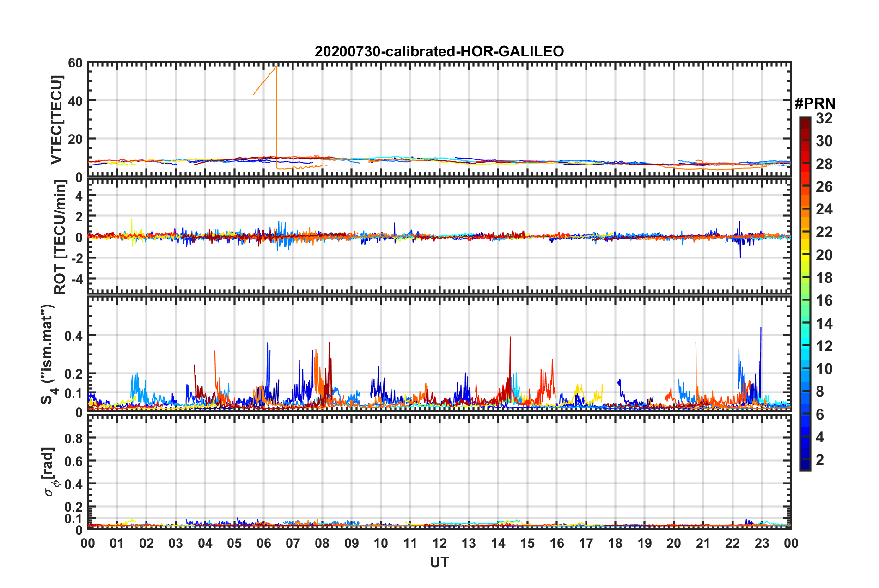The image size is (879, 588).
Task: Click UT axis tick label "21"
Action: point(703,543)
